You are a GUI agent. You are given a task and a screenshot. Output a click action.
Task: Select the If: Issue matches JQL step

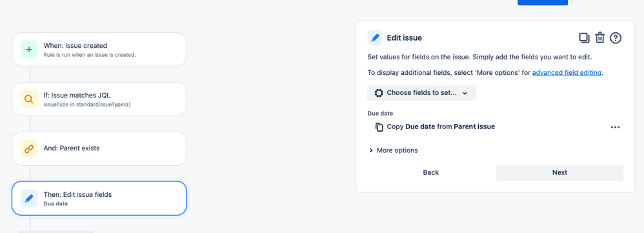click(x=99, y=99)
